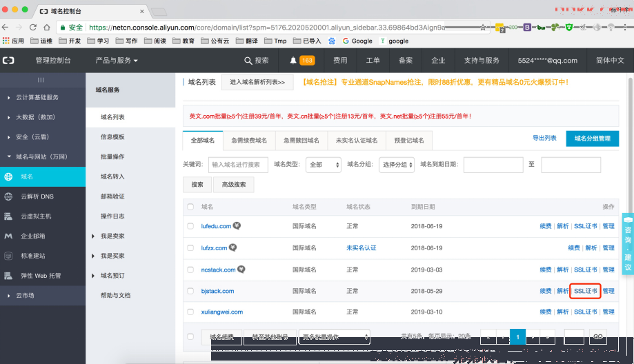
Task: Select the 全部域名 tab
Action: point(203,141)
